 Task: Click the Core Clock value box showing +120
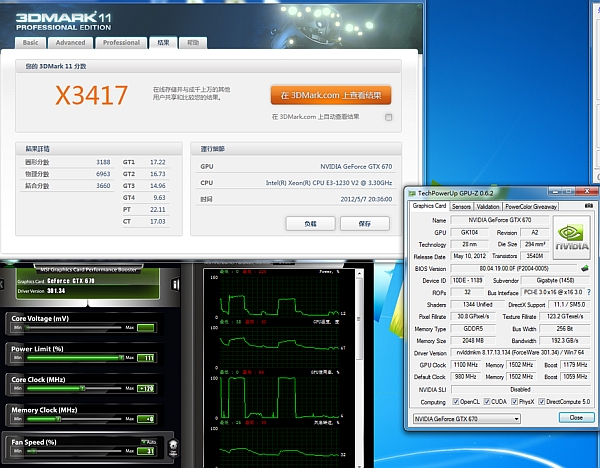pos(146,388)
